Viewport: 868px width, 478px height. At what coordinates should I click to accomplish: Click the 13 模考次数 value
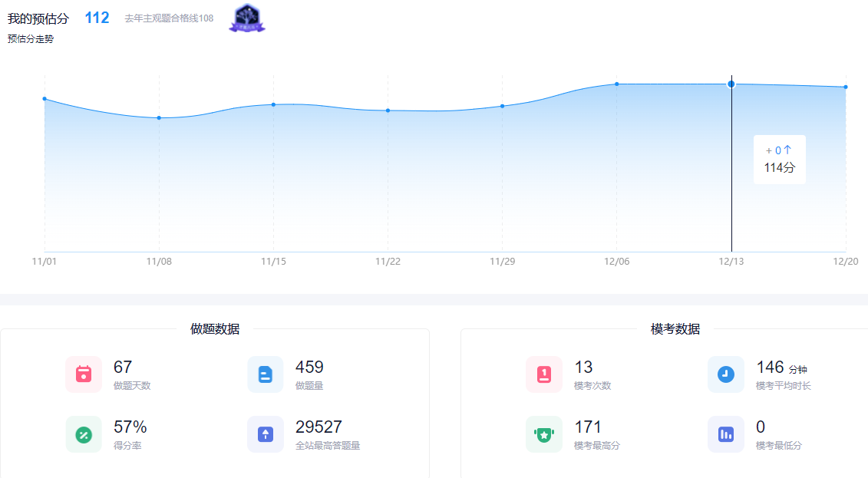[x=583, y=367]
